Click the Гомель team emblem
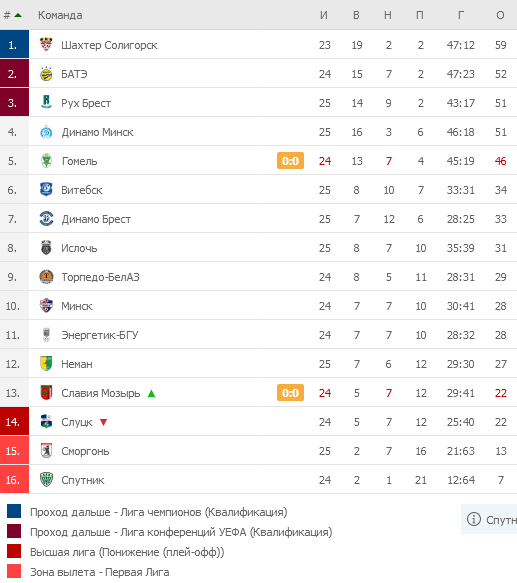Image resolution: width=517 pixels, height=583 pixels. [46, 161]
